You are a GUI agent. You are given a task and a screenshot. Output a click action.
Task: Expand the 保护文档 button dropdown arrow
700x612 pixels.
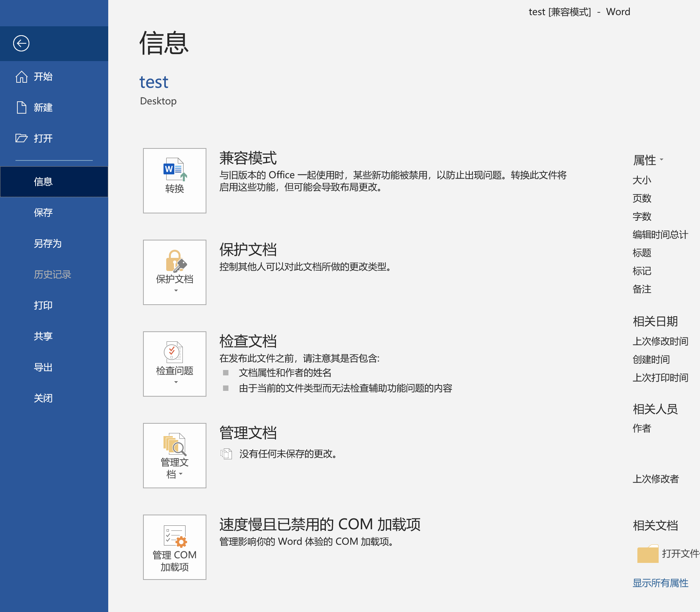pyautogui.click(x=176, y=291)
